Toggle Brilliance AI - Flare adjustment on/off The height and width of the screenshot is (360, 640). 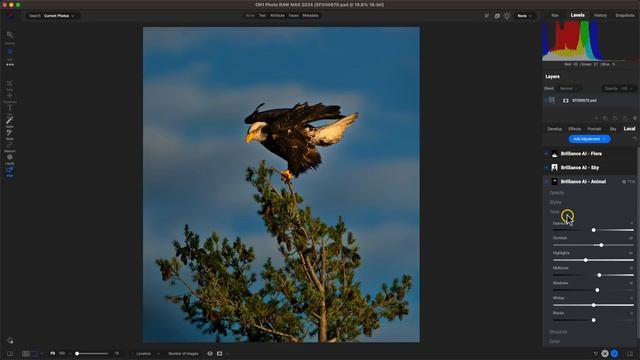point(546,154)
